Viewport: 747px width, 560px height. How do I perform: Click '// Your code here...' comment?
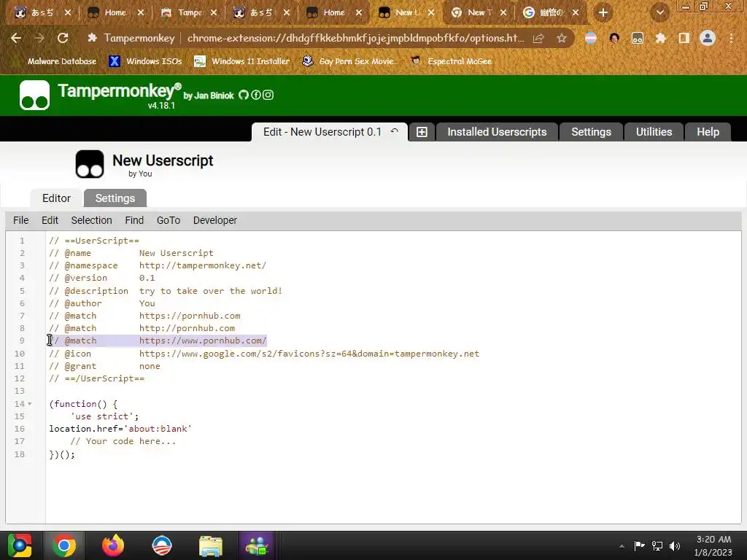coord(123,441)
